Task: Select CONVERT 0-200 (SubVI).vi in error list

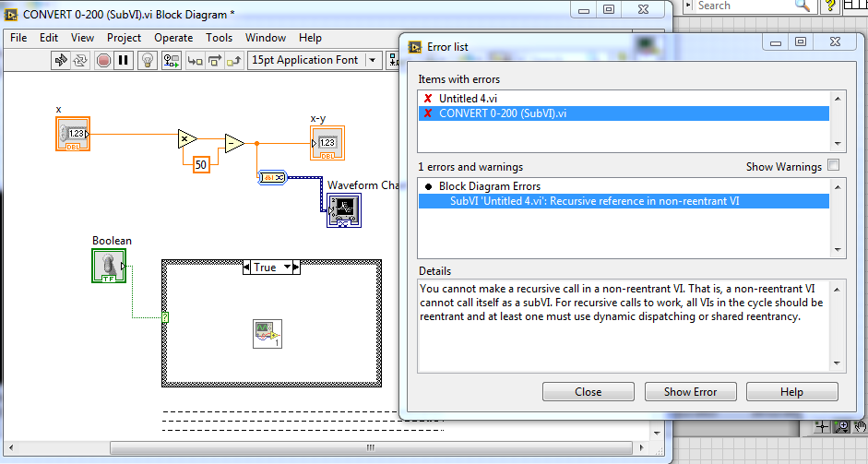Action: [624, 113]
